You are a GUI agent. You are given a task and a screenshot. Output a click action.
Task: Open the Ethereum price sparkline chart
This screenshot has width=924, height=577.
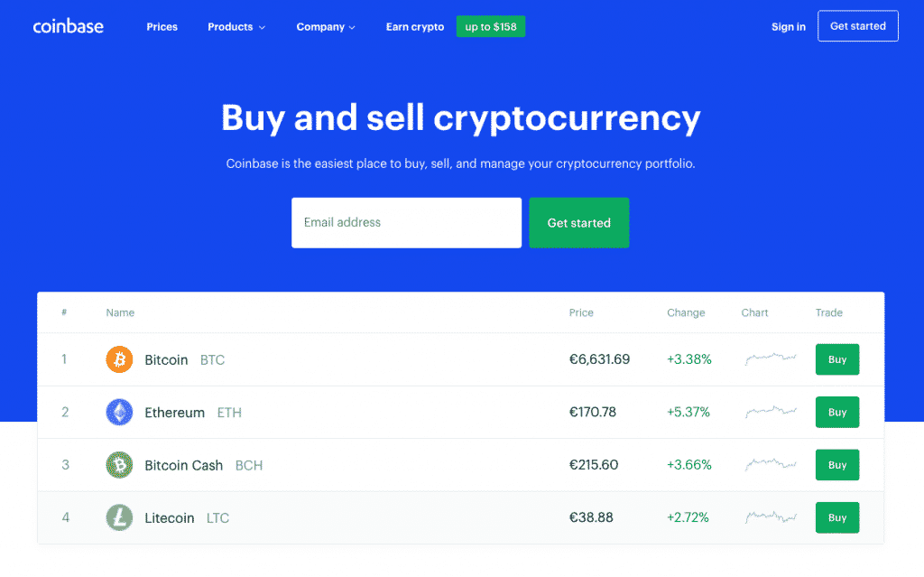click(x=771, y=413)
